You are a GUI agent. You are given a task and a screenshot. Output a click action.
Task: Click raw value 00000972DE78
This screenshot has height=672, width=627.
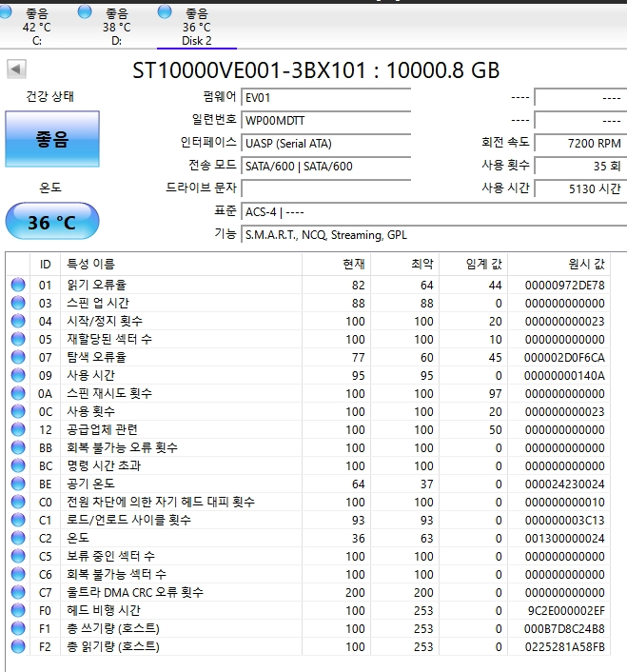(564, 285)
